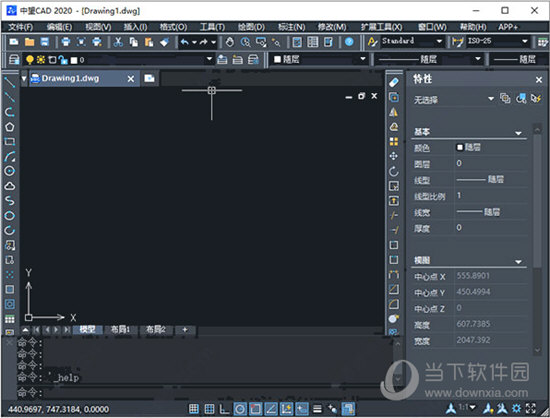The image size is (550, 418).
Task: Click the New file toolbar icon
Action: pos(14,42)
